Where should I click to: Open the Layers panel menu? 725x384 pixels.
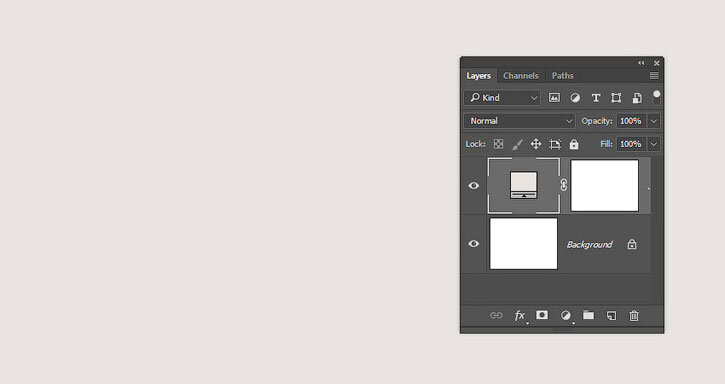[x=654, y=75]
